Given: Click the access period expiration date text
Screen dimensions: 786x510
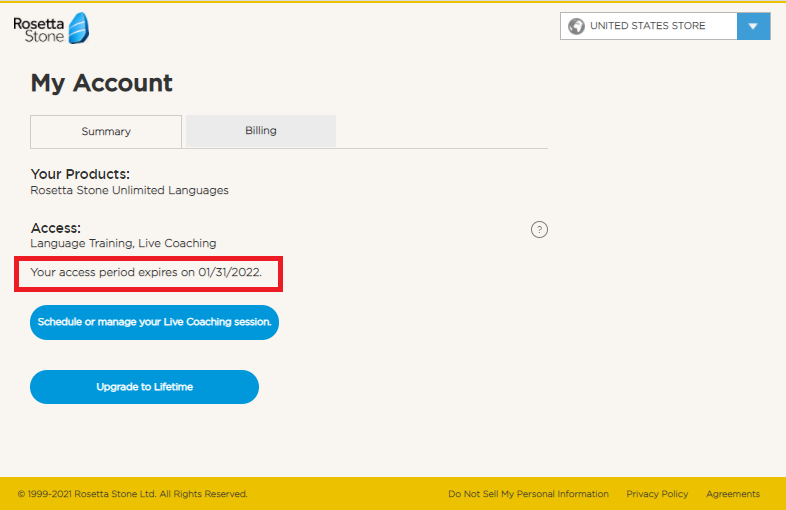Looking at the screenshot, I should (x=146, y=272).
